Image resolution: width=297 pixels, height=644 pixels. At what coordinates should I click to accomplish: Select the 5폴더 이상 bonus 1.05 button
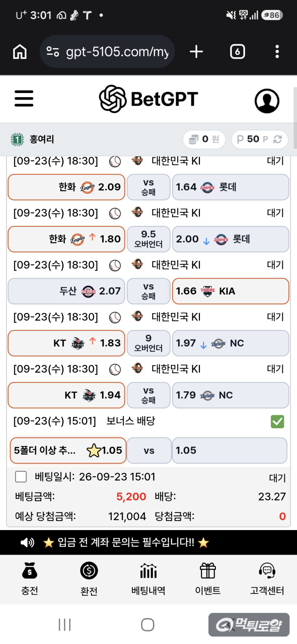[x=68, y=450]
